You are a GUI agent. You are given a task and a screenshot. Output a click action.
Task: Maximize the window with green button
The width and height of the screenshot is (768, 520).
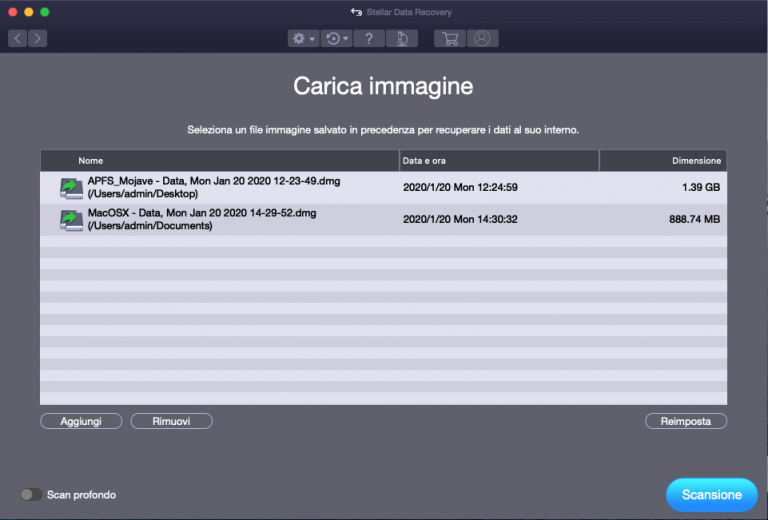click(x=45, y=12)
